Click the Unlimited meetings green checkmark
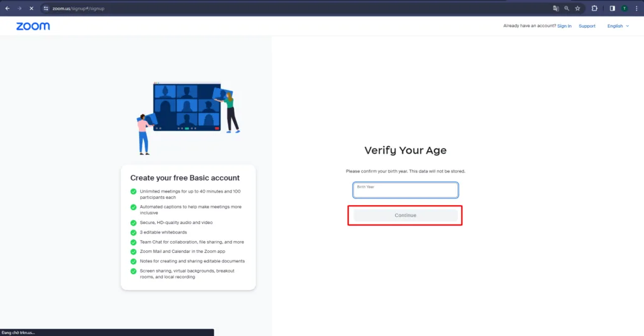644x336 pixels. coord(133,191)
